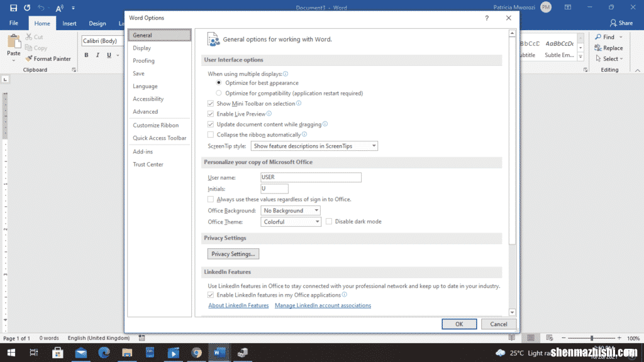
Task: Uncheck Show Mini Toolbar on selection
Action: point(211,104)
